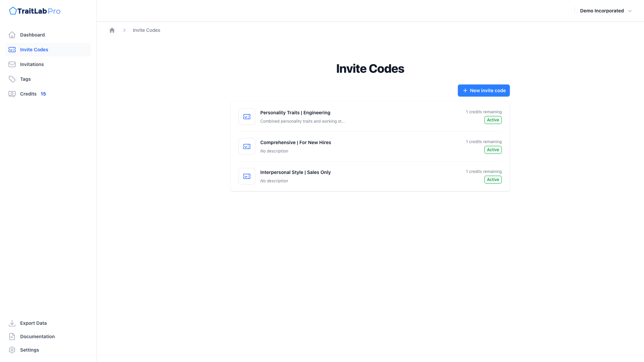Click the Credits count badge 15

tap(43, 94)
